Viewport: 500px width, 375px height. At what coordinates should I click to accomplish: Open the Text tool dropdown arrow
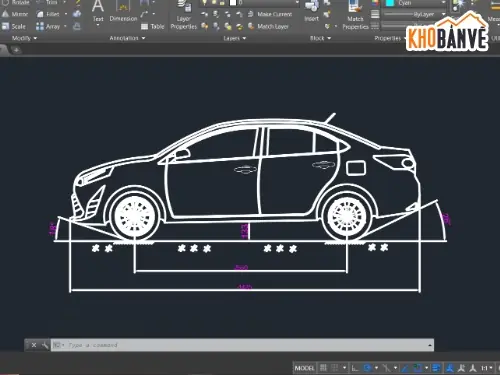pos(98,25)
